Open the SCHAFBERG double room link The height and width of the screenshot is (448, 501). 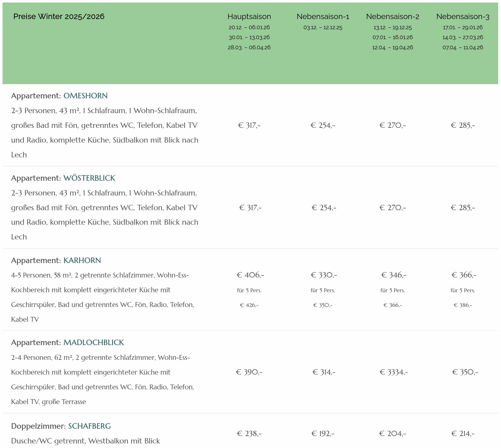[x=89, y=426]
